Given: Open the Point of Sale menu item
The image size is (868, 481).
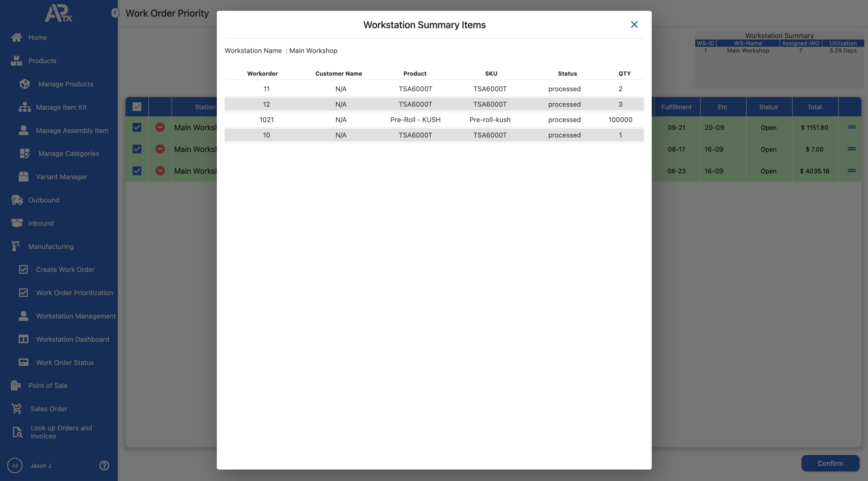Looking at the screenshot, I should (47, 385).
